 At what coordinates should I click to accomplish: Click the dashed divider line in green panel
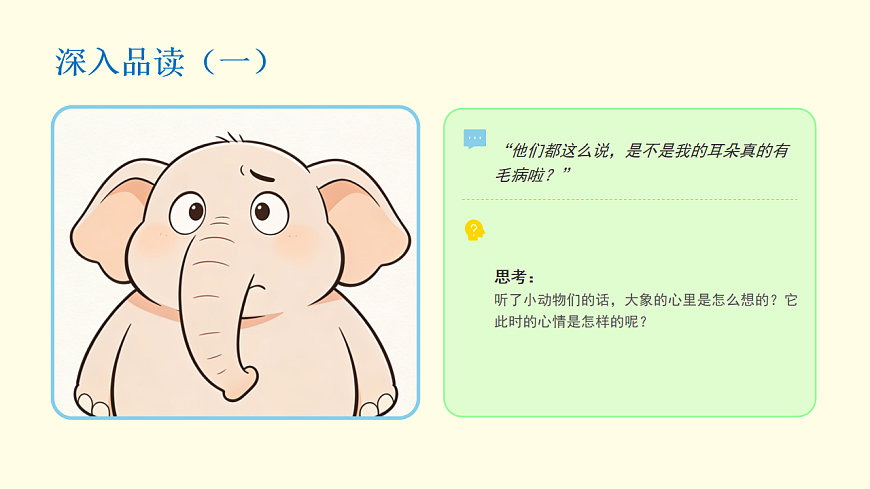630,199
